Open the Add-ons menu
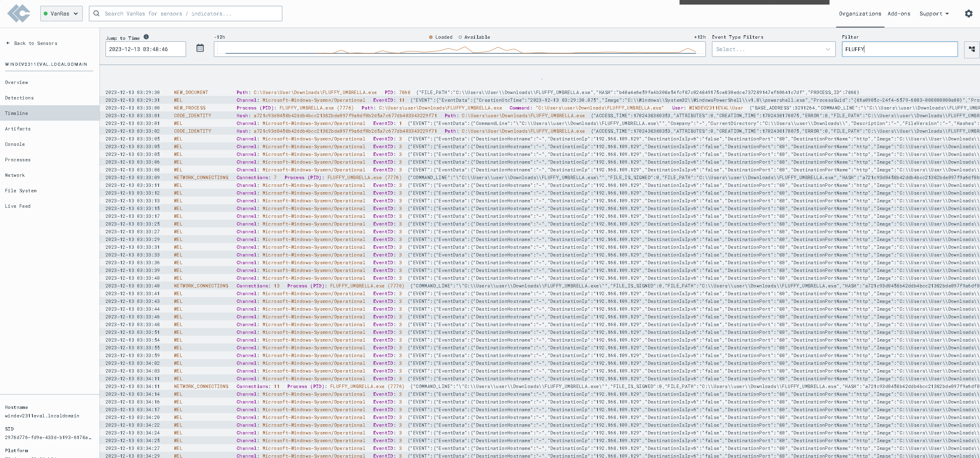The width and height of the screenshot is (980, 458). point(899,14)
